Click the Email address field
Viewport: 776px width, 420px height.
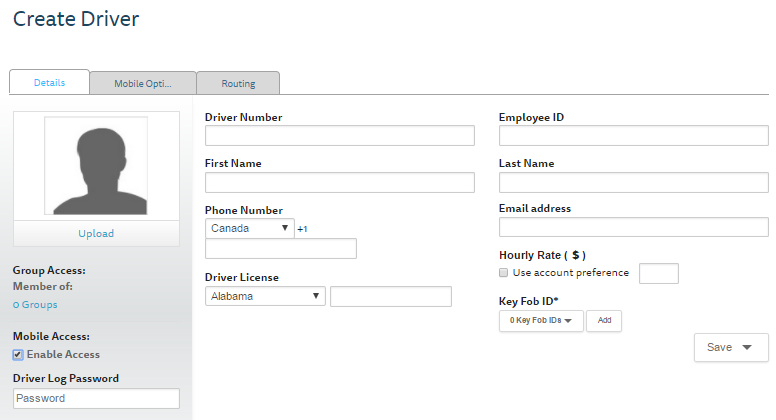pos(633,227)
